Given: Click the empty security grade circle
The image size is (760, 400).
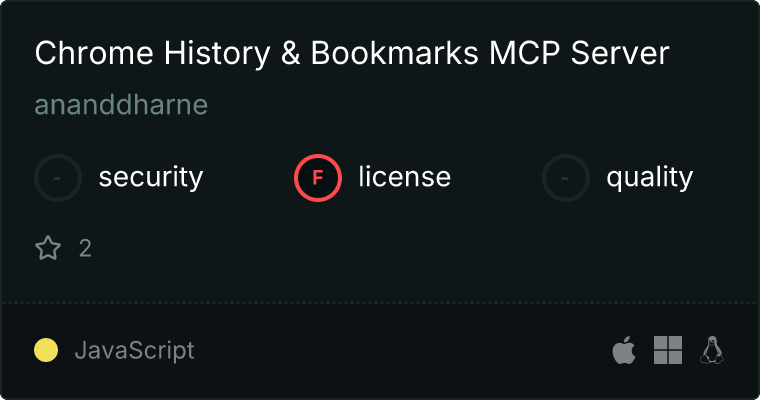Looking at the screenshot, I should [58, 178].
